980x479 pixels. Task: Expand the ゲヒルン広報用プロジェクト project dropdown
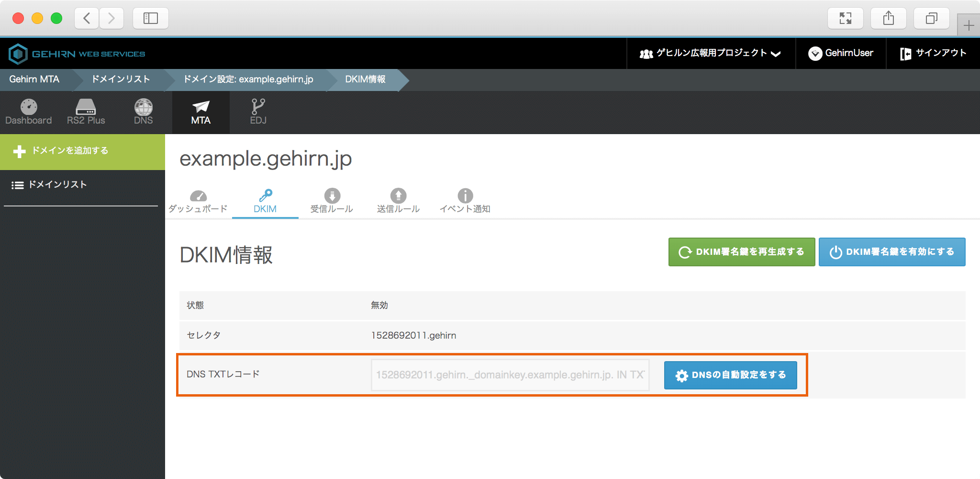click(711, 53)
